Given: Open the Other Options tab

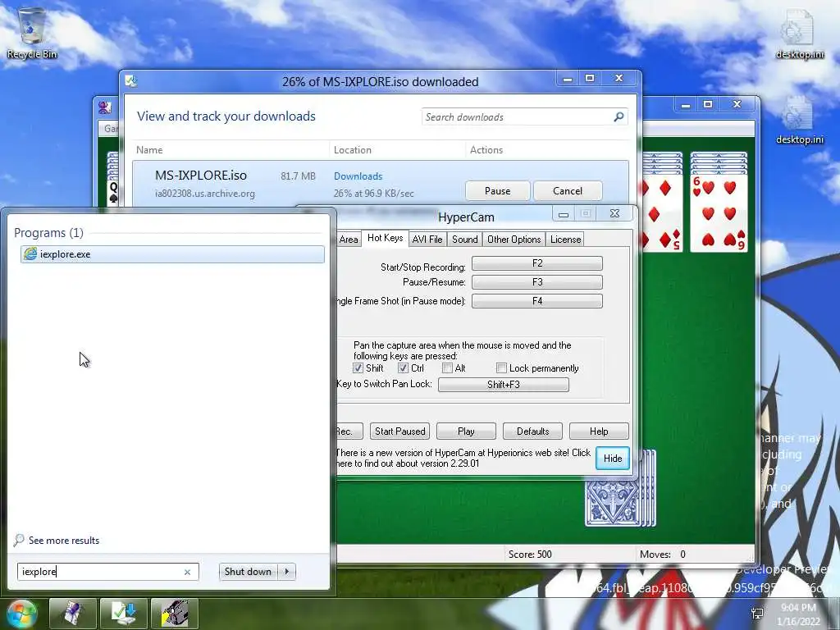Looking at the screenshot, I should (x=514, y=240).
